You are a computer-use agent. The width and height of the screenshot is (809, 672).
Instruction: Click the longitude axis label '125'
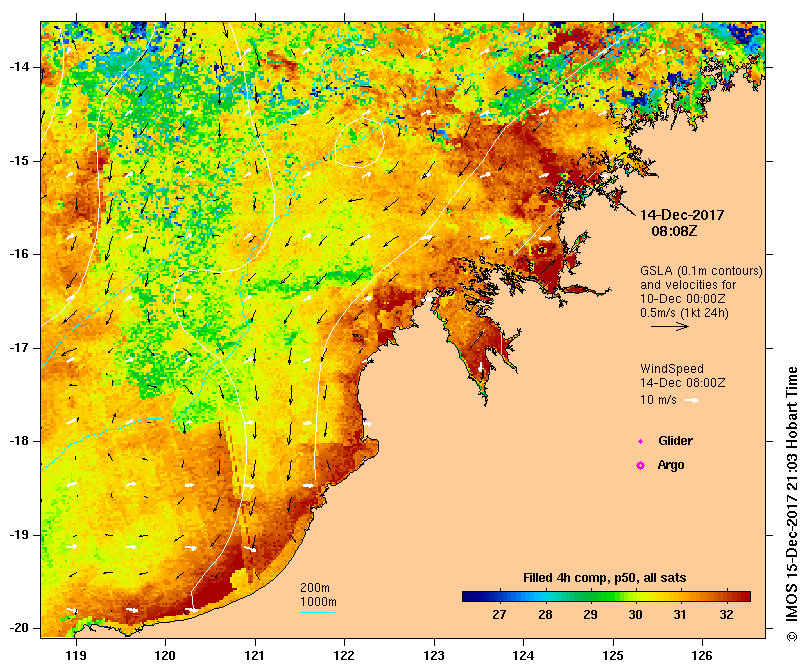613,655
